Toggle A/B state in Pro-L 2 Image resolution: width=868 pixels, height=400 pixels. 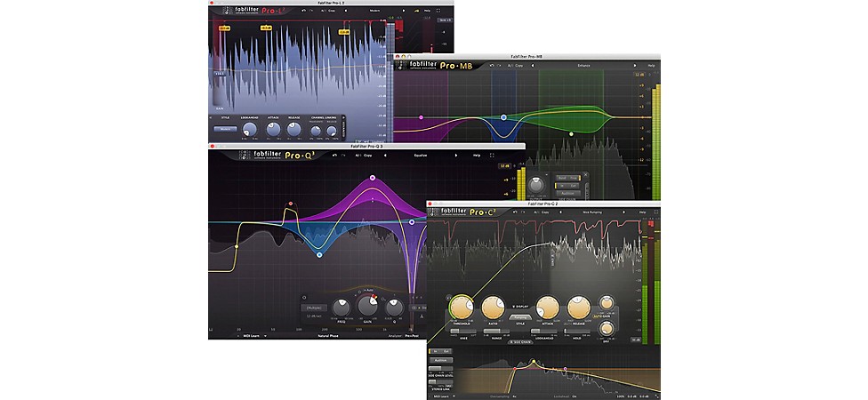point(324,11)
